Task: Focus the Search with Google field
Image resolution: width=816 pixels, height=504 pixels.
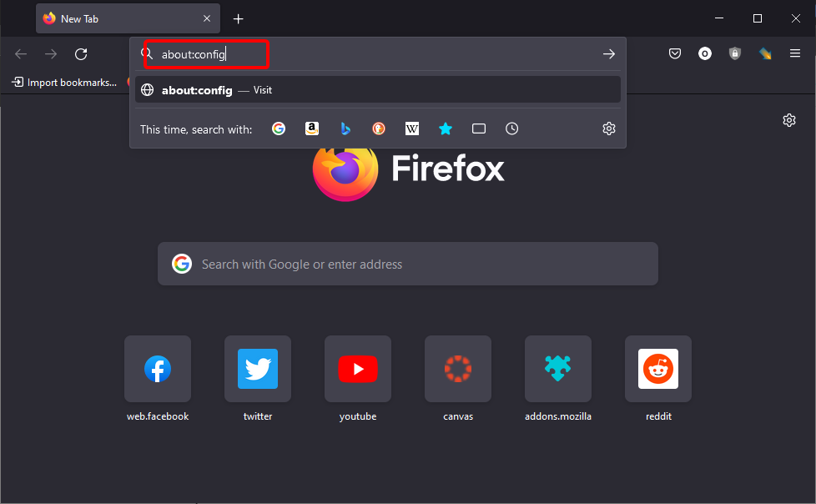Action: point(408,264)
